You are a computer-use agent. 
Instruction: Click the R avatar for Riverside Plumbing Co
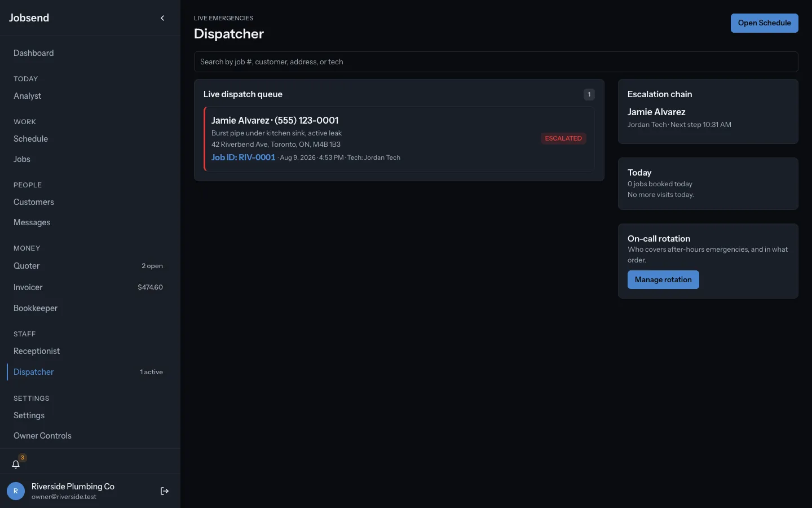[x=16, y=491]
